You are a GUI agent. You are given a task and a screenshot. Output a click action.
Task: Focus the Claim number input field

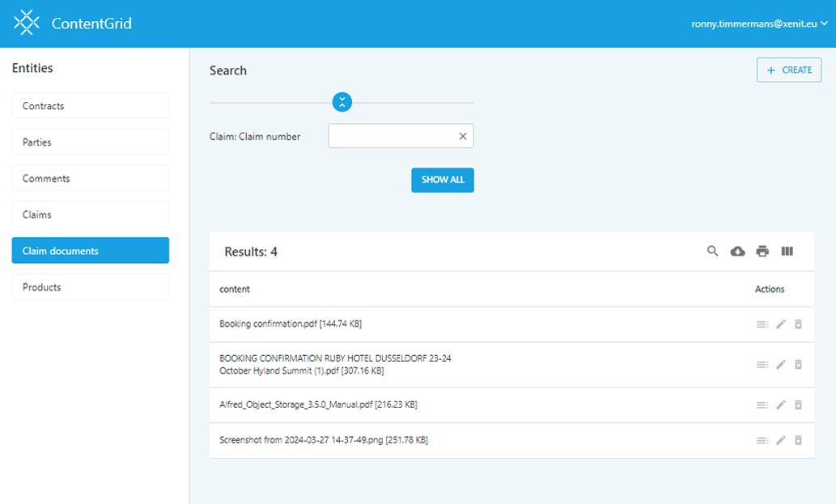click(392, 137)
